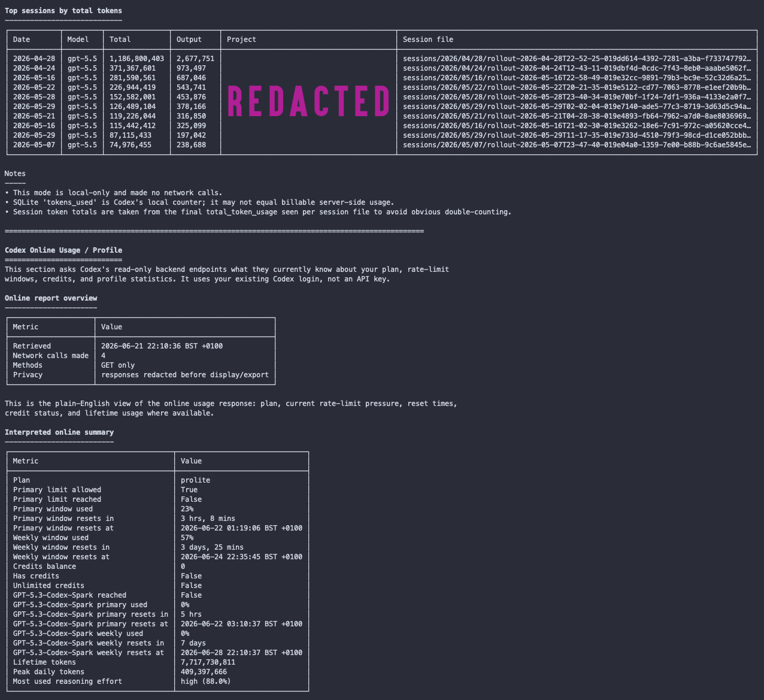Select the Plan value "prolite"

[196, 480]
